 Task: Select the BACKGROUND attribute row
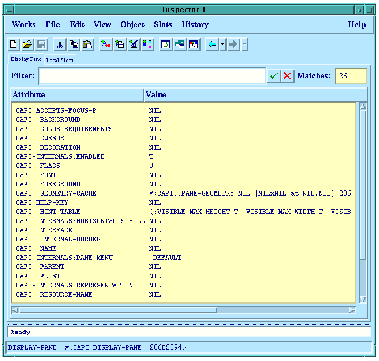pos(184,120)
